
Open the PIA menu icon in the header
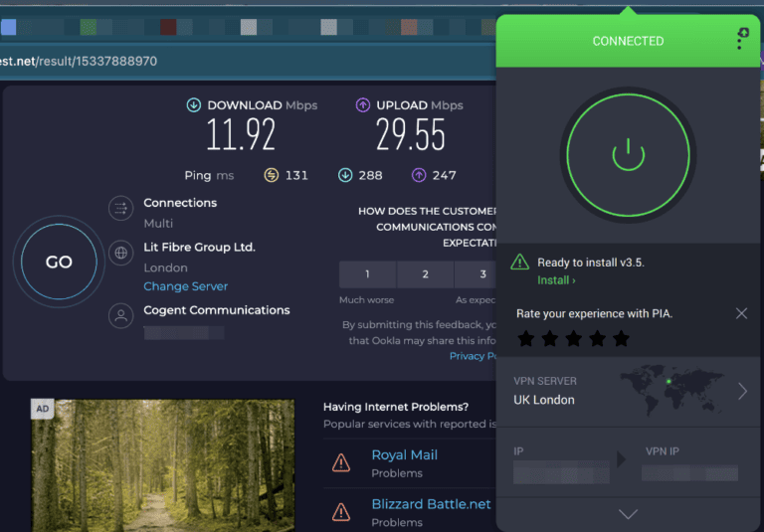741,38
